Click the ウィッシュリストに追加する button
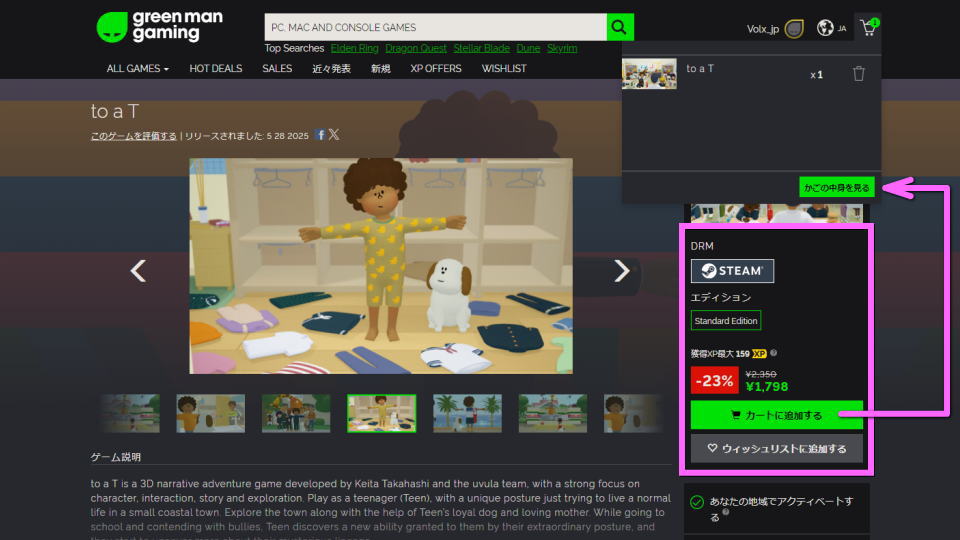960x540 pixels. (776, 449)
